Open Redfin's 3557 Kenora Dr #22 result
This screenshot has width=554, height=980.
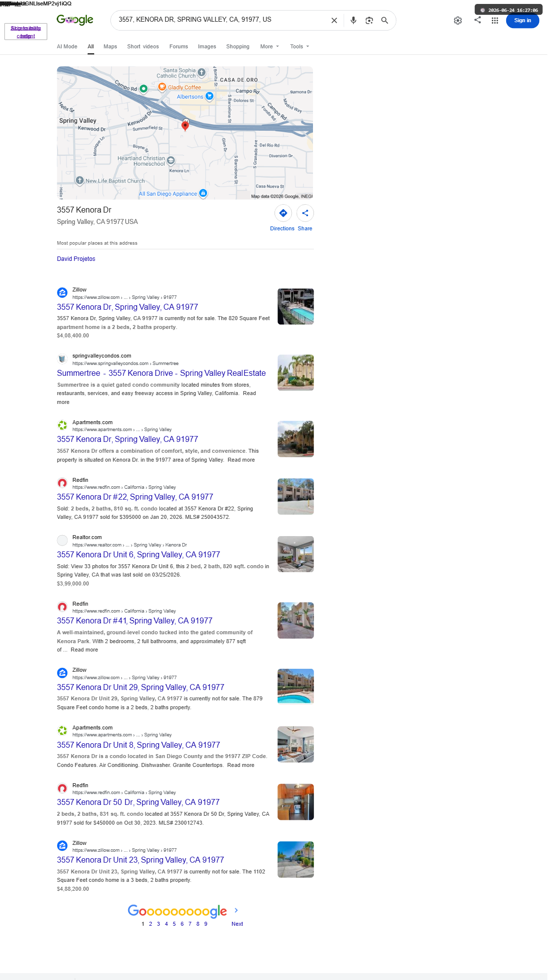pos(135,497)
